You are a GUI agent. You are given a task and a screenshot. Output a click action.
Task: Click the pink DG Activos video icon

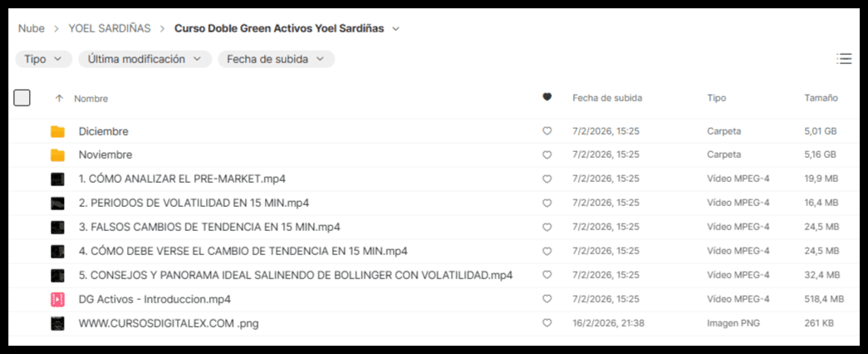pyautogui.click(x=57, y=299)
